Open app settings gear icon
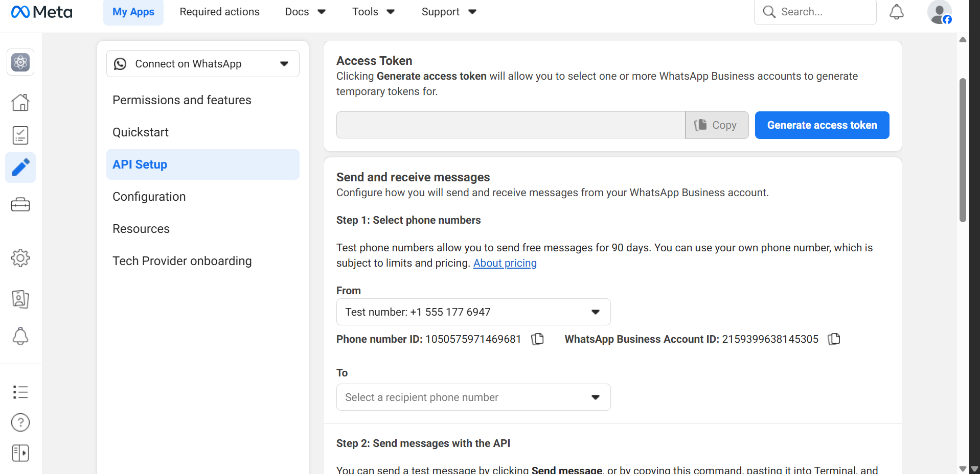Image resolution: width=980 pixels, height=474 pixels. pyautogui.click(x=20, y=258)
